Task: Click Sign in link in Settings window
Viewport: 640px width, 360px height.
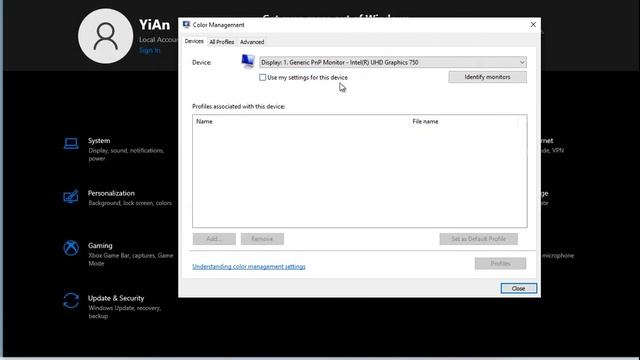Action: [149, 50]
